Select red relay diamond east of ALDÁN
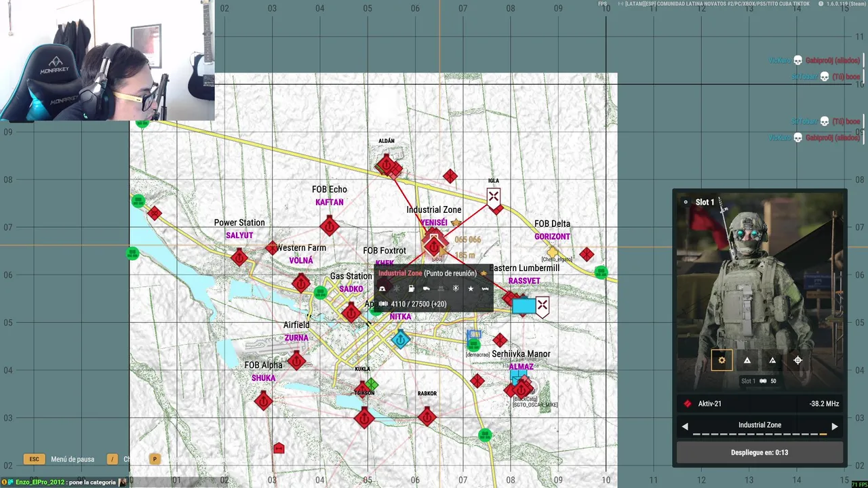Image resolution: width=868 pixels, height=488 pixels. [450, 176]
